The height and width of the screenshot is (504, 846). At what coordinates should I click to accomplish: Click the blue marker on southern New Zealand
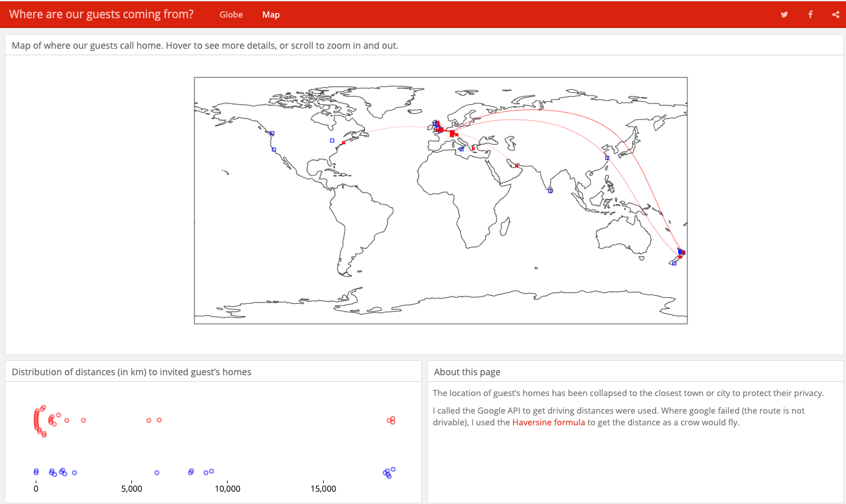[674, 263]
